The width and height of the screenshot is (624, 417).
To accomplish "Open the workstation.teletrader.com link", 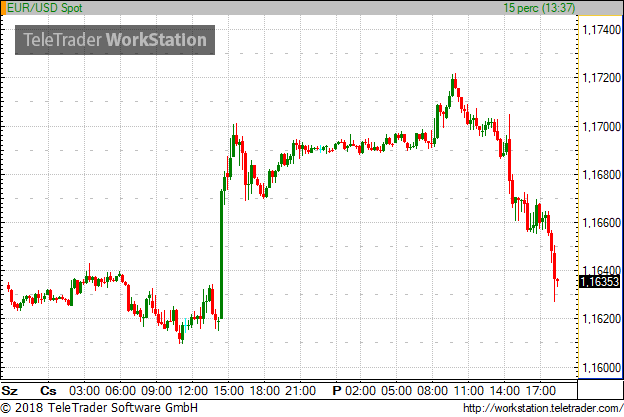I will [543, 408].
